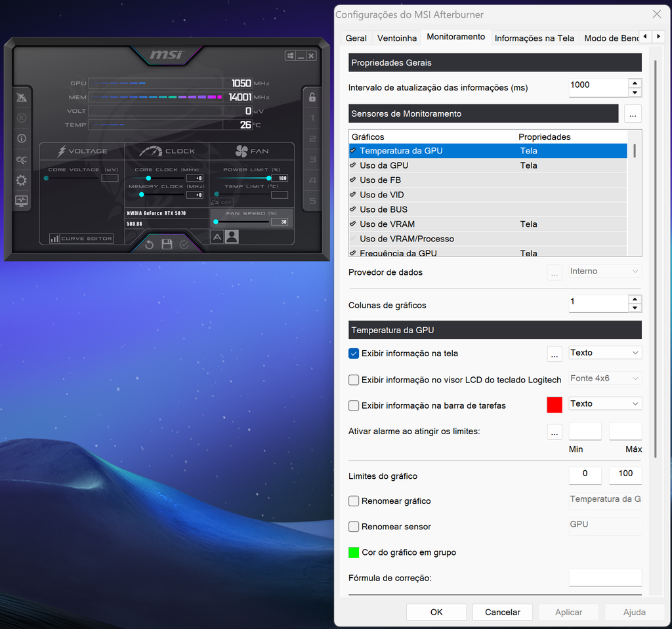Toggle check mark for Uso da GPU row
Viewport: 672px width, 629px height.
352,165
